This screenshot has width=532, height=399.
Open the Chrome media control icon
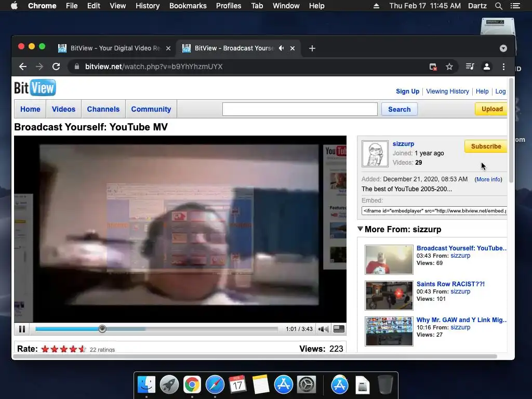tap(470, 66)
